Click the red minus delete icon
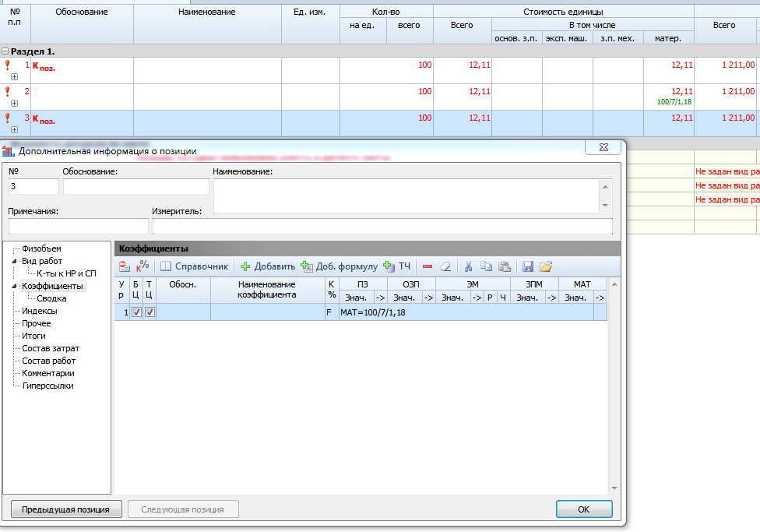The width and height of the screenshot is (760, 532). (427, 266)
